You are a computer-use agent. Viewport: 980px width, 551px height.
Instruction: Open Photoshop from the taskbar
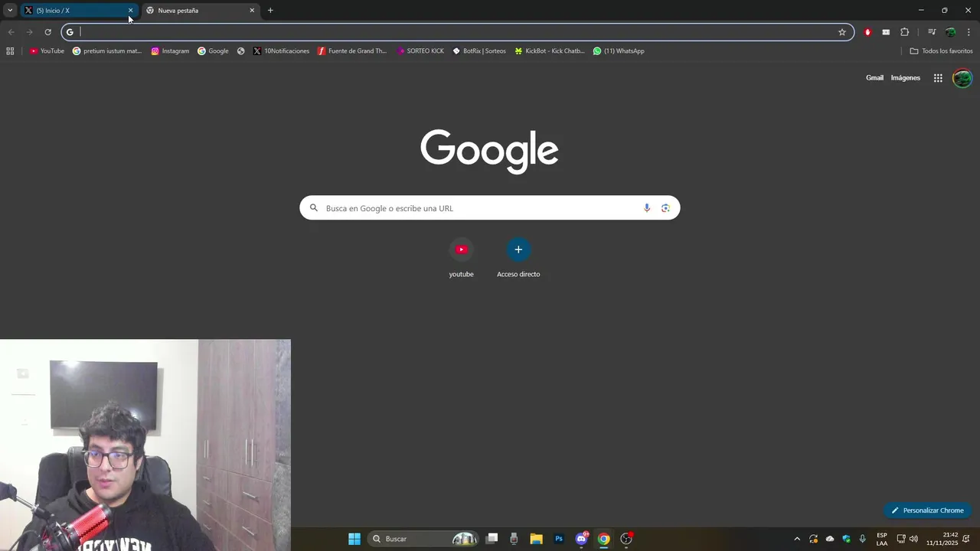[559, 539]
